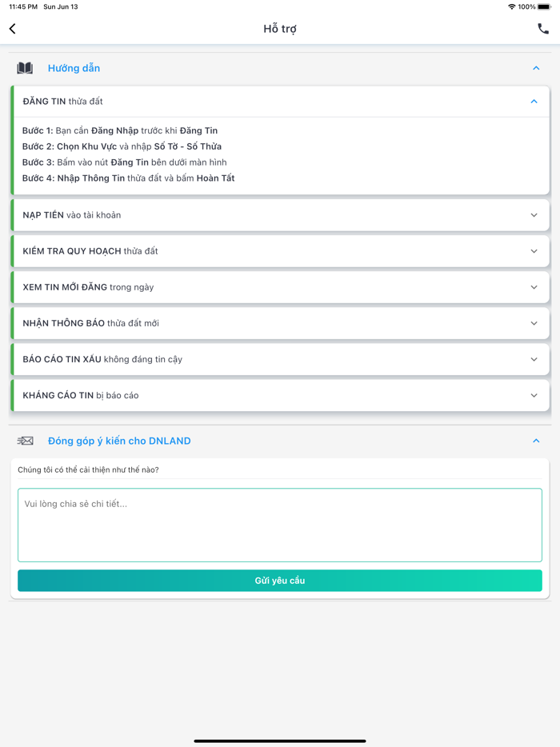Click the Hướng dẫn heading link

click(74, 68)
